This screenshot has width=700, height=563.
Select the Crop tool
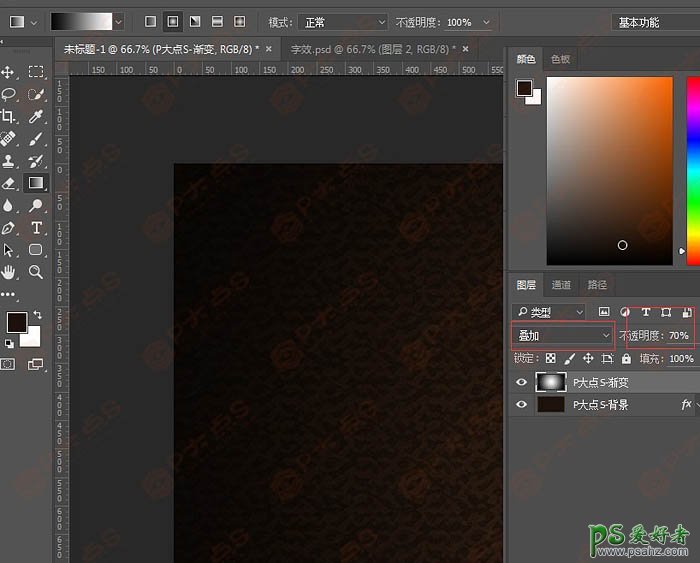point(9,116)
